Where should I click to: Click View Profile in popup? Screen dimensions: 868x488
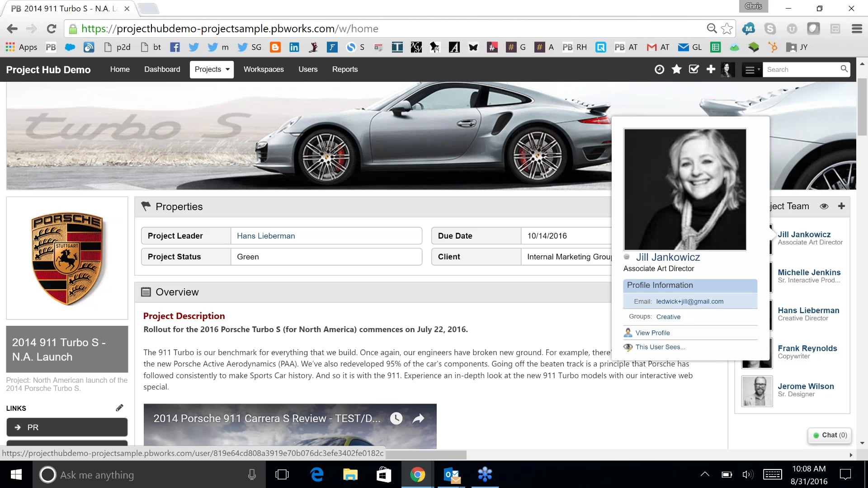pyautogui.click(x=652, y=333)
